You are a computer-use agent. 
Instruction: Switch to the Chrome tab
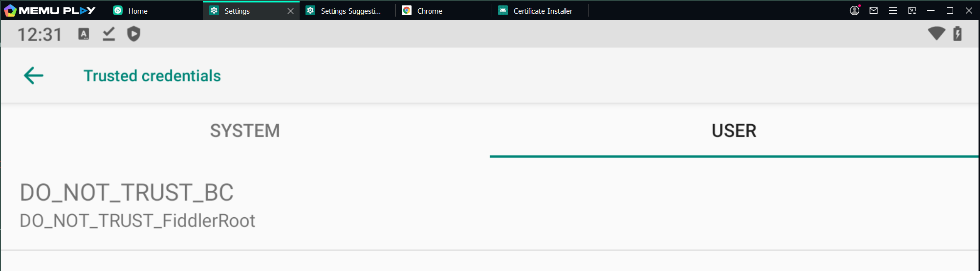(429, 11)
